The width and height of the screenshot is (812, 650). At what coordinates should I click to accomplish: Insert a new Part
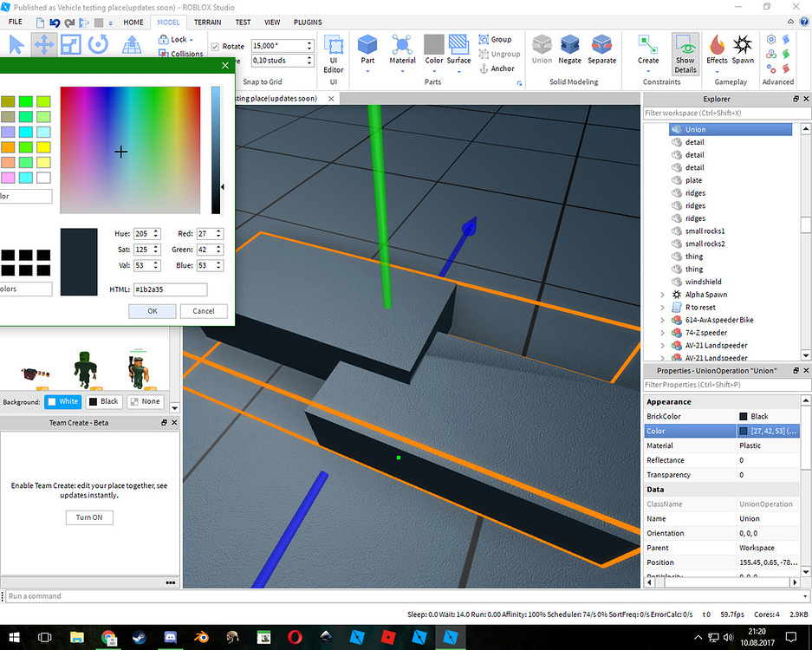point(367,51)
